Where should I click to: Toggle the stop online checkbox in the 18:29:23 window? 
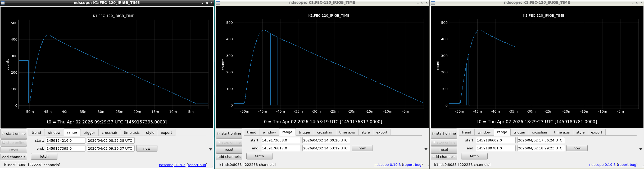click(x=434, y=142)
